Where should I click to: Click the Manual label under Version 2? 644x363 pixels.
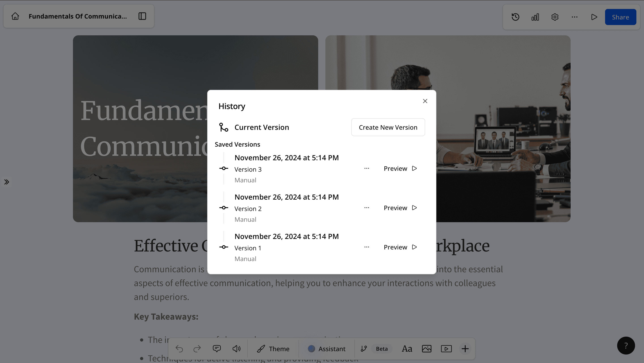click(x=245, y=219)
